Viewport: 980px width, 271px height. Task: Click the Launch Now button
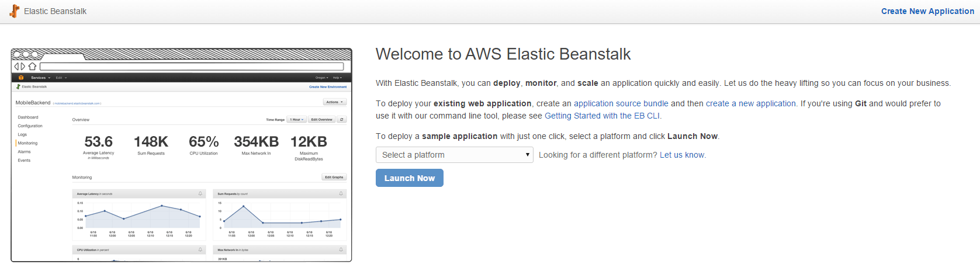(409, 178)
